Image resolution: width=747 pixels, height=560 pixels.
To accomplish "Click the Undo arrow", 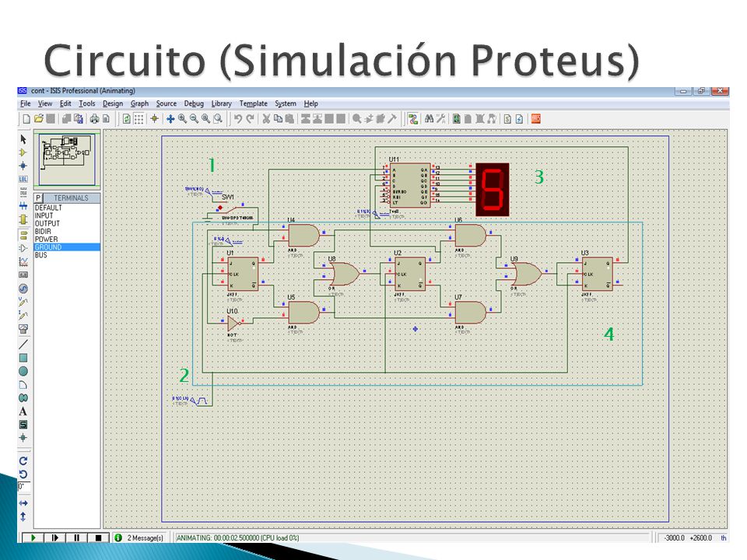I will 238,118.
